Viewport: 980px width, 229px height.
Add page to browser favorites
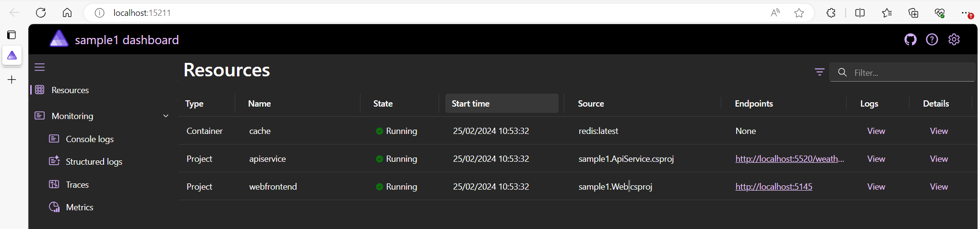[799, 13]
